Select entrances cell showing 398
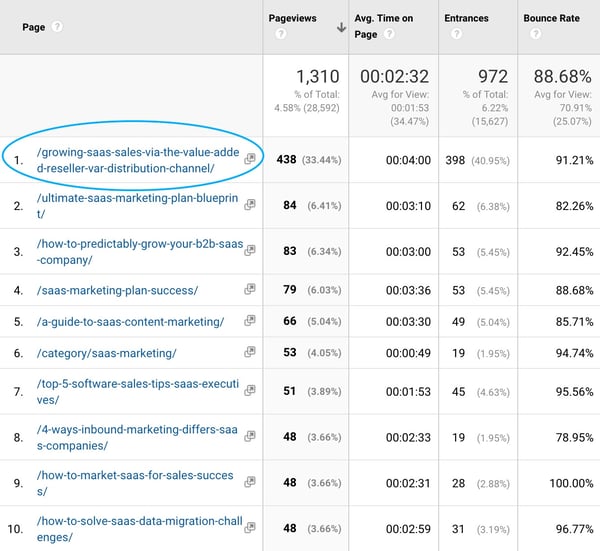Screen dimensions: 600x551 pyautogui.click(x=455, y=160)
